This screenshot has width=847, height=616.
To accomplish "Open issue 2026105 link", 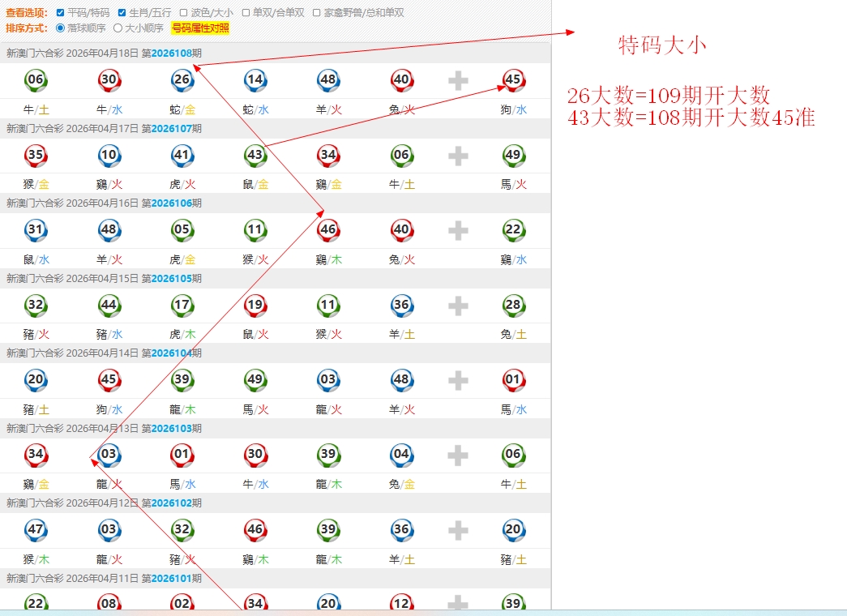I will point(171,278).
